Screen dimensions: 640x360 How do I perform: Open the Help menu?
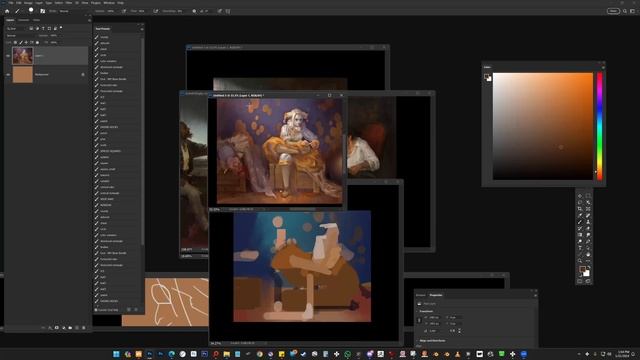[x=120, y=3]
